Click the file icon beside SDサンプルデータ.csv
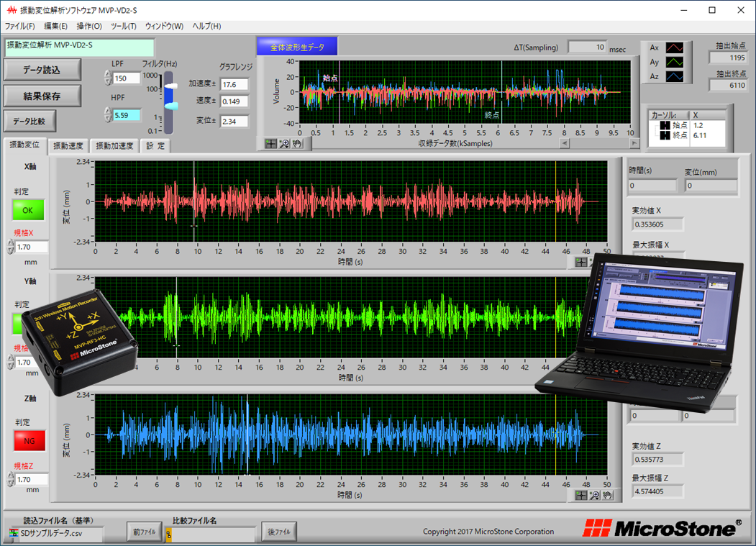 pyautogui.click(x=14, y=534)
